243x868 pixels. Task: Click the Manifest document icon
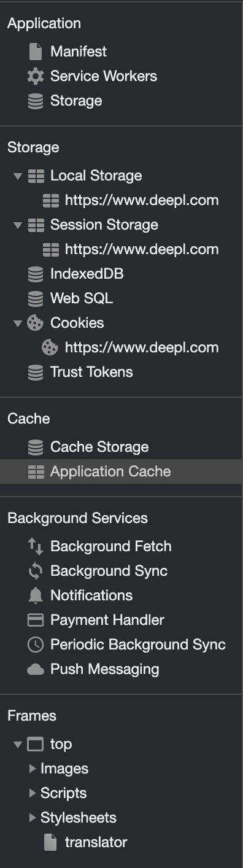point(36,52)
